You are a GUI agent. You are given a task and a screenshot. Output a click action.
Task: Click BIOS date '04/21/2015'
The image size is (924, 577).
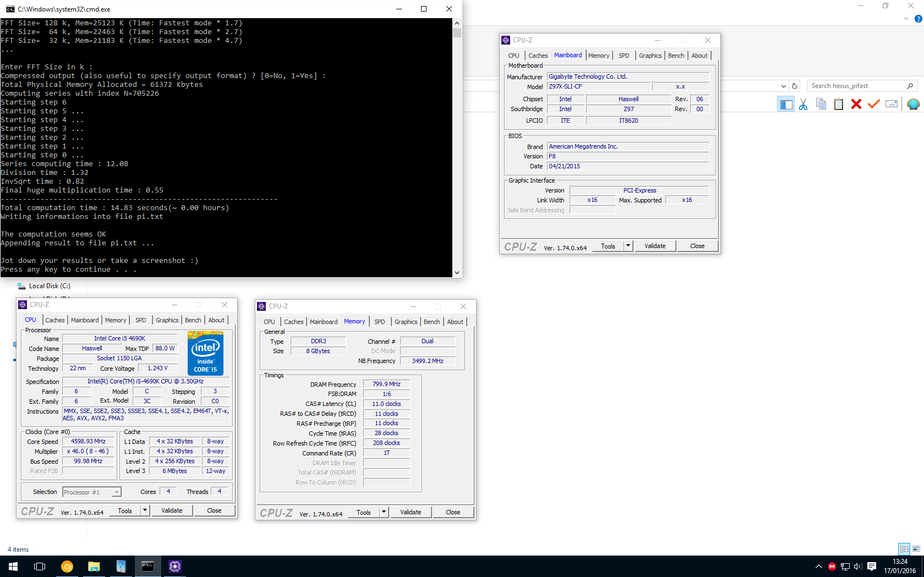(x=628, y=166)
